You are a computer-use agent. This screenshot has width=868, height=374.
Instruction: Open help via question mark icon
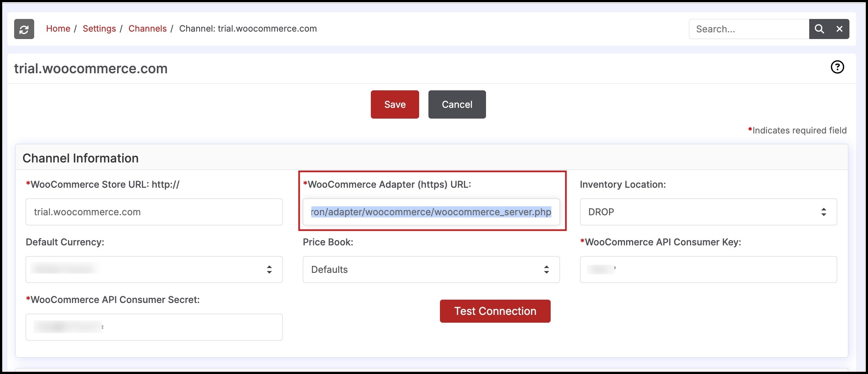[837, 67]
